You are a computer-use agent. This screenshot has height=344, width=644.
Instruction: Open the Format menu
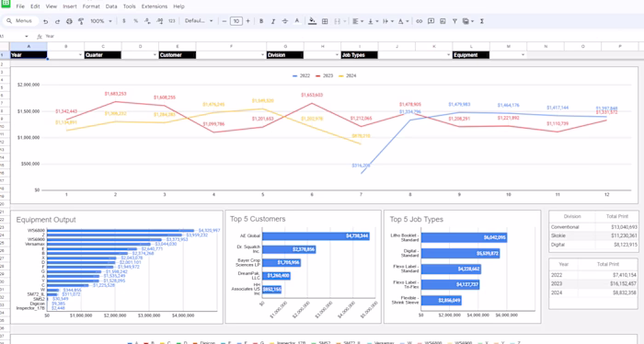coord(91,6)
